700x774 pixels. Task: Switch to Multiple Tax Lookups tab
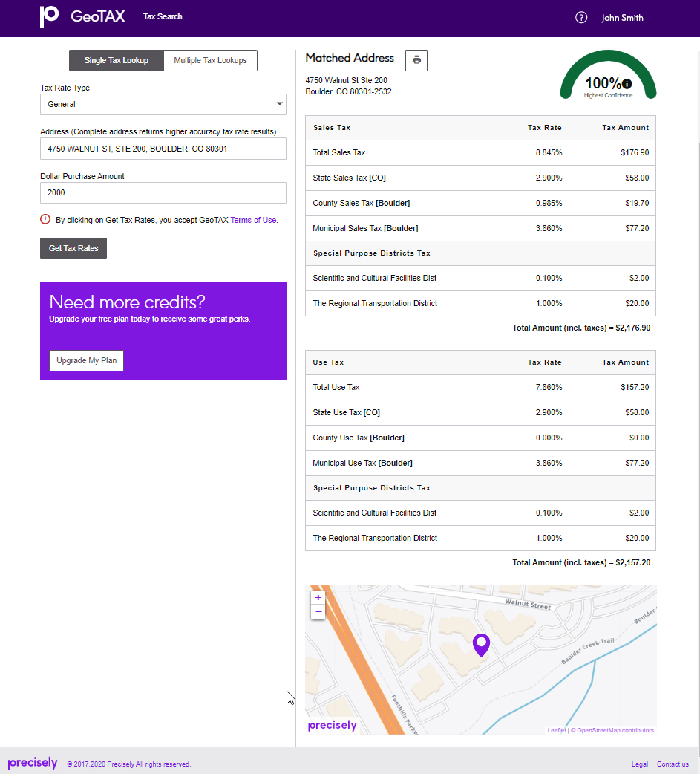click(210, 60)
